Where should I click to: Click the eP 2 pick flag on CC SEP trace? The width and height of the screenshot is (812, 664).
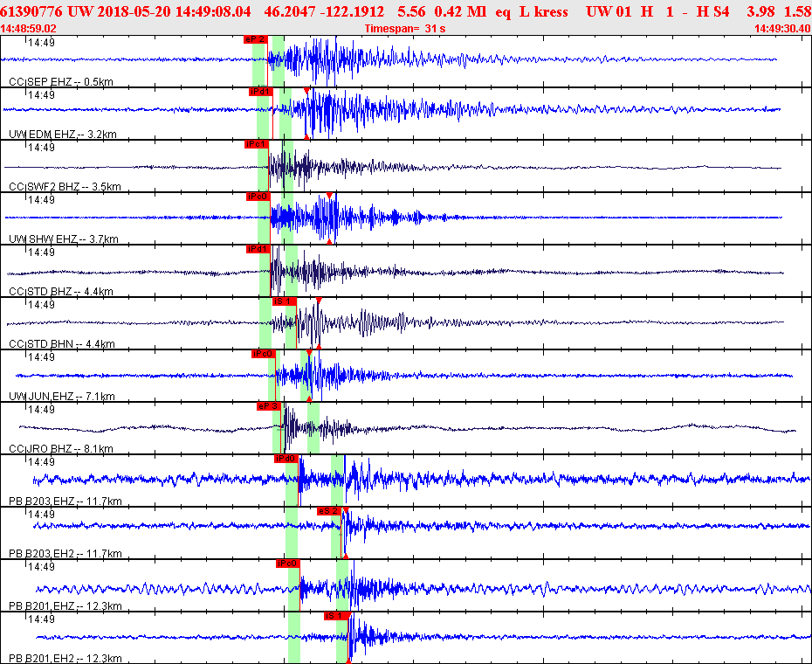[255, 39]
